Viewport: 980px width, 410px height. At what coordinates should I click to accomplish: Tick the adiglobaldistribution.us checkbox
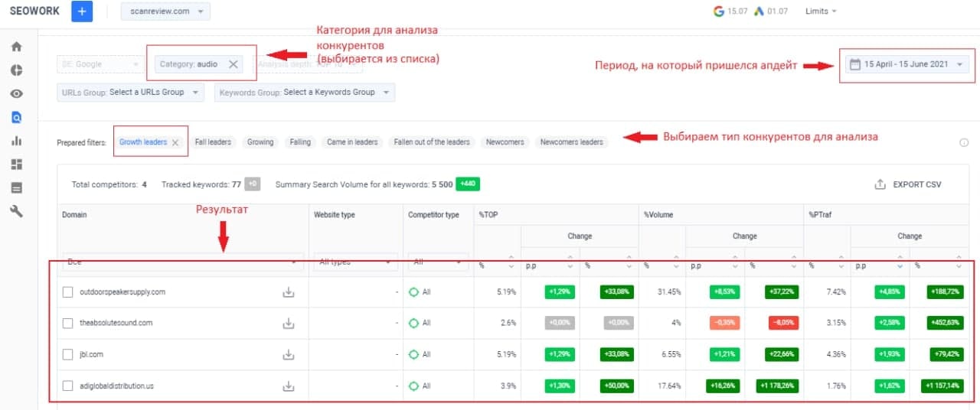pyautogui.click(x=68, y=386)
